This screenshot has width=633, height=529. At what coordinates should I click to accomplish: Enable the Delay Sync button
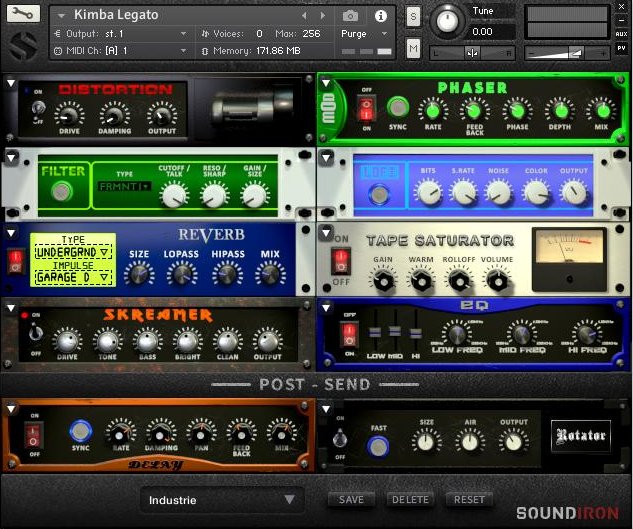[x=80, y=431]
